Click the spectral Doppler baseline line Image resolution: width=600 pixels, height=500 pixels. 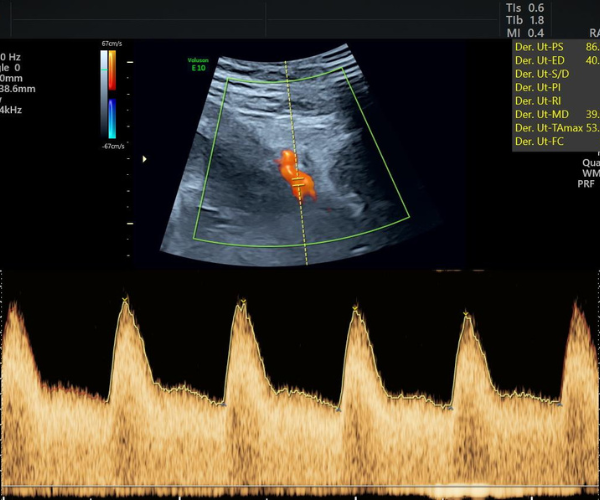point(300,486)
